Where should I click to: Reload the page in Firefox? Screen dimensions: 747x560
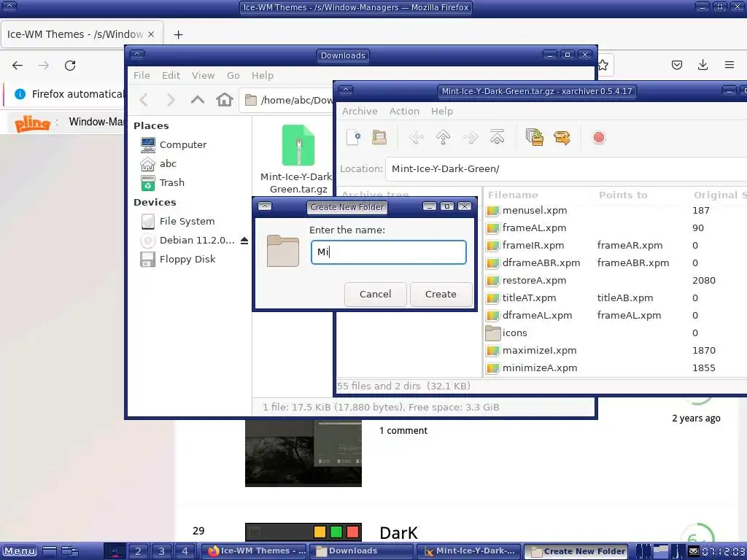click(70, 65)
